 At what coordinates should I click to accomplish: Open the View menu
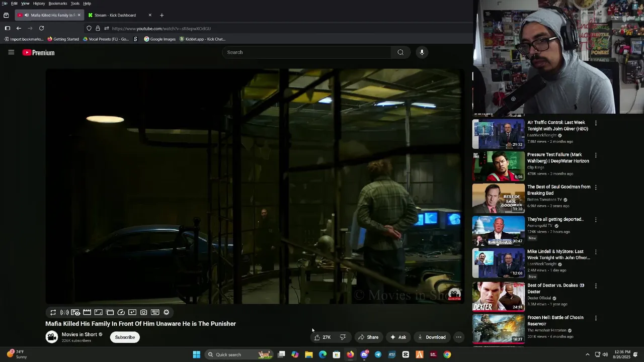[25, 4]
